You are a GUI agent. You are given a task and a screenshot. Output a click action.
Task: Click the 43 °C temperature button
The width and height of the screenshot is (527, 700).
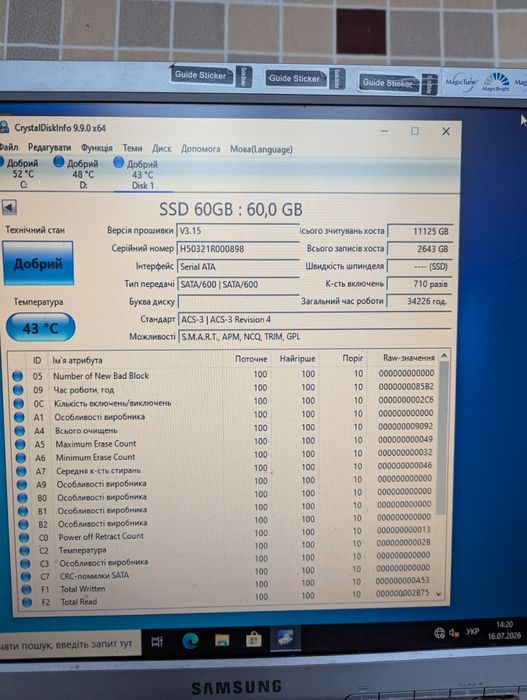click(40, 328)
